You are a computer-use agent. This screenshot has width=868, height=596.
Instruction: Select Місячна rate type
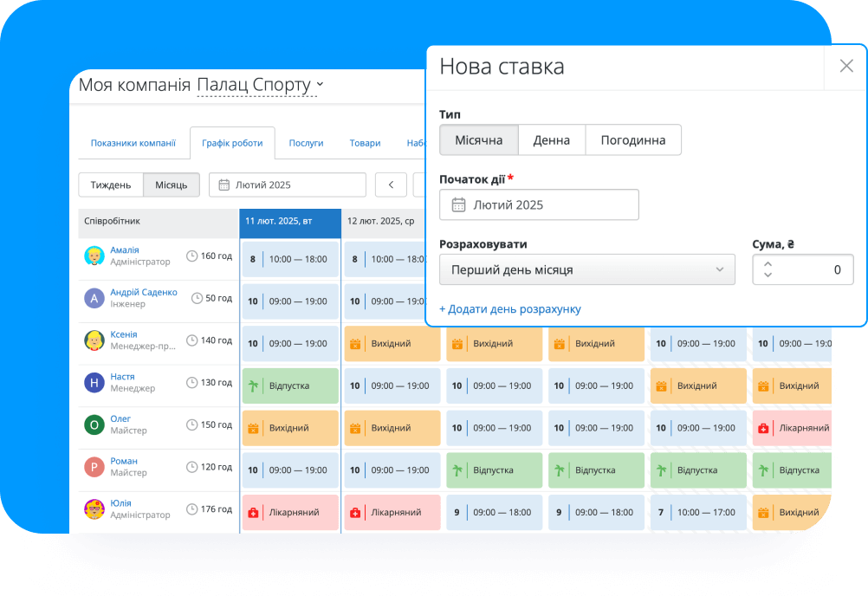pyautogui.click(x=478, y=140)
